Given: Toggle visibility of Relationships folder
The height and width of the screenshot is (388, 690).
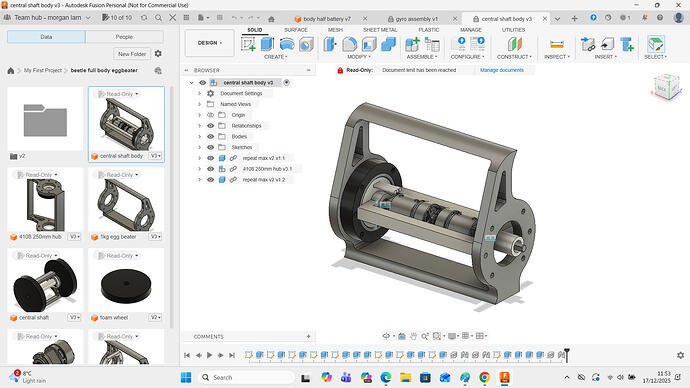Looking at the screenshot, I should 210,126.
